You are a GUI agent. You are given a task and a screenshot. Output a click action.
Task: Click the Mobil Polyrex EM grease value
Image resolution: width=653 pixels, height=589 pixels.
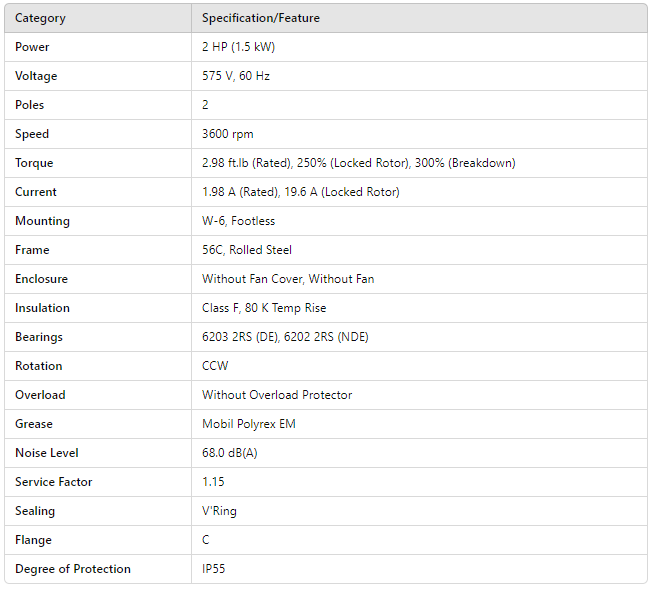tap(248, 424)
